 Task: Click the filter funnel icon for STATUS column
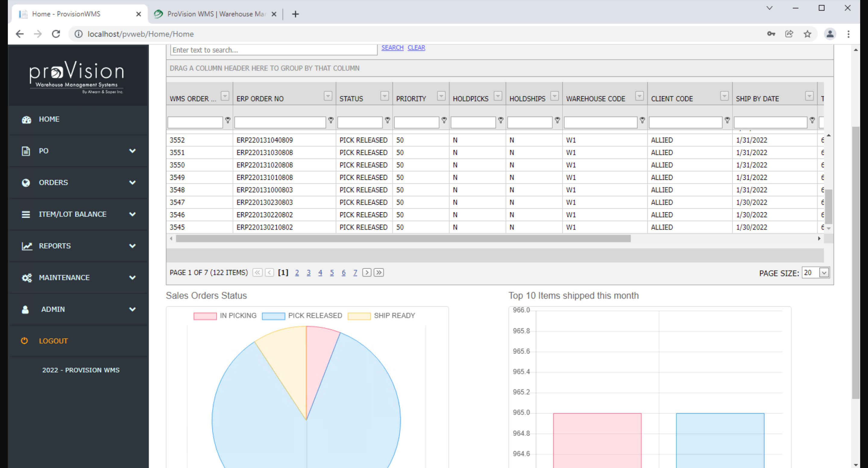click(388, 120)
